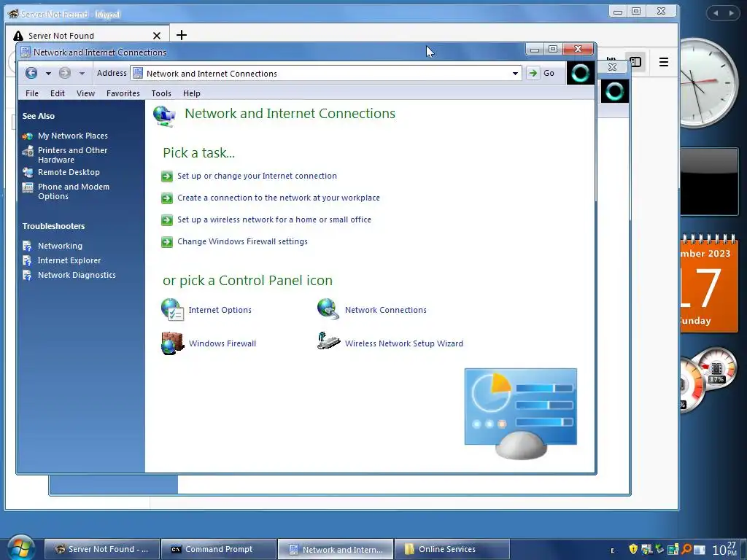Select 'Set up or change your Internet connection'
The height and width of the screenshot is (560, 747).
[257, 176]
